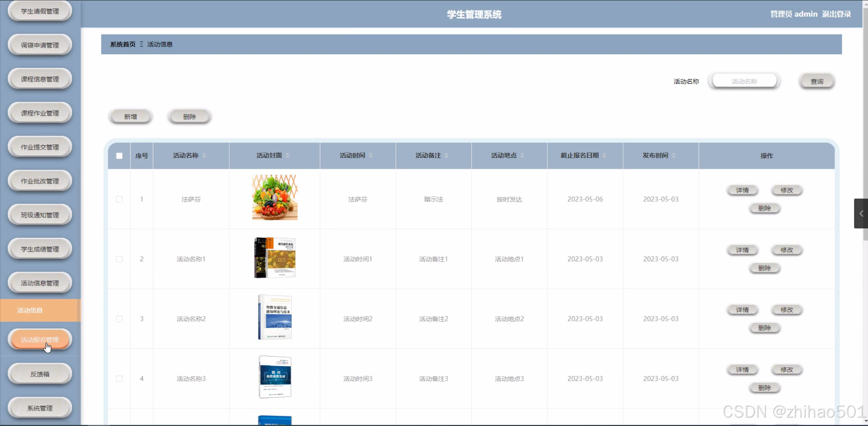Click the 退出登录 link in header
Viewport: 868px width, 426px height.
pos(836,14)
